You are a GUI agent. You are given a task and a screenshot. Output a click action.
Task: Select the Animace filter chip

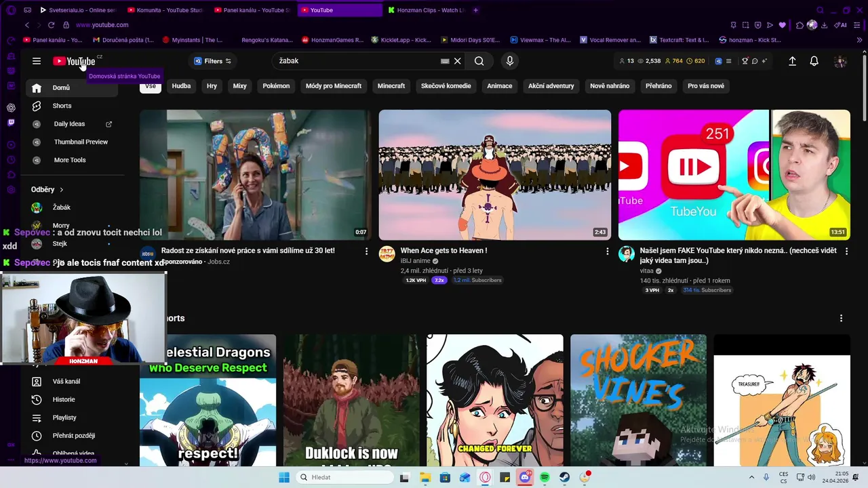point(499,86)
